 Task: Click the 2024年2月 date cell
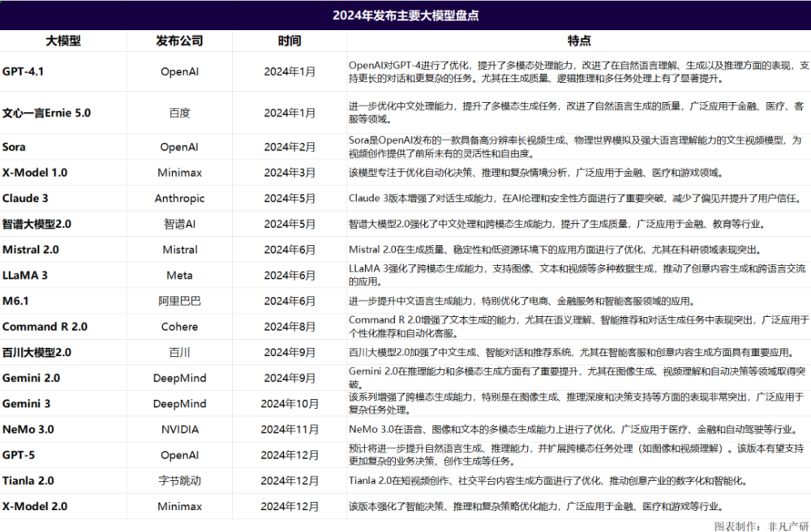point(290,147)
